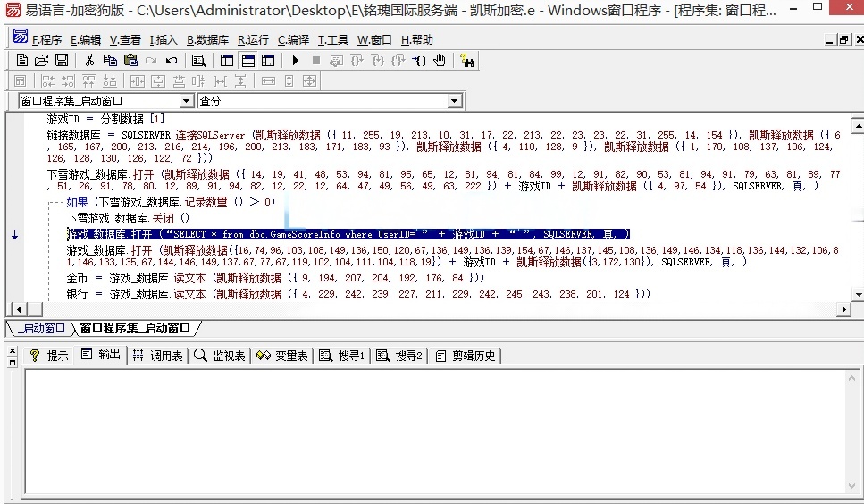Select the 搜寻1 panel tab
The width and height of the screenshot is (864, 504).
(342, 356)
